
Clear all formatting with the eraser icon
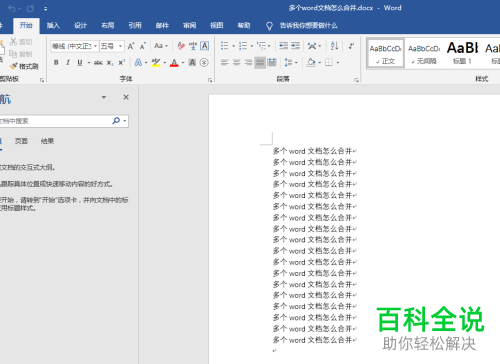point(181,46)
